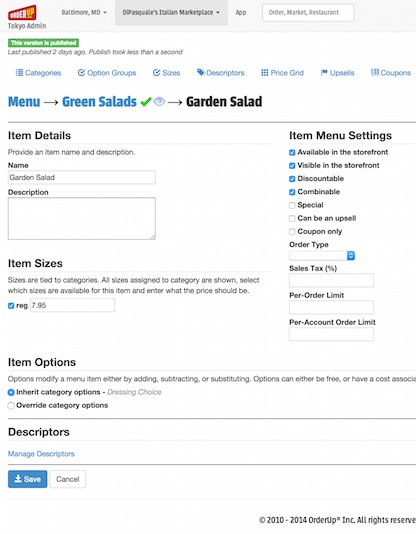The image size is (416, 534).
Task: Open Option Groups check icon link
Action: click(x=81, y=73)
